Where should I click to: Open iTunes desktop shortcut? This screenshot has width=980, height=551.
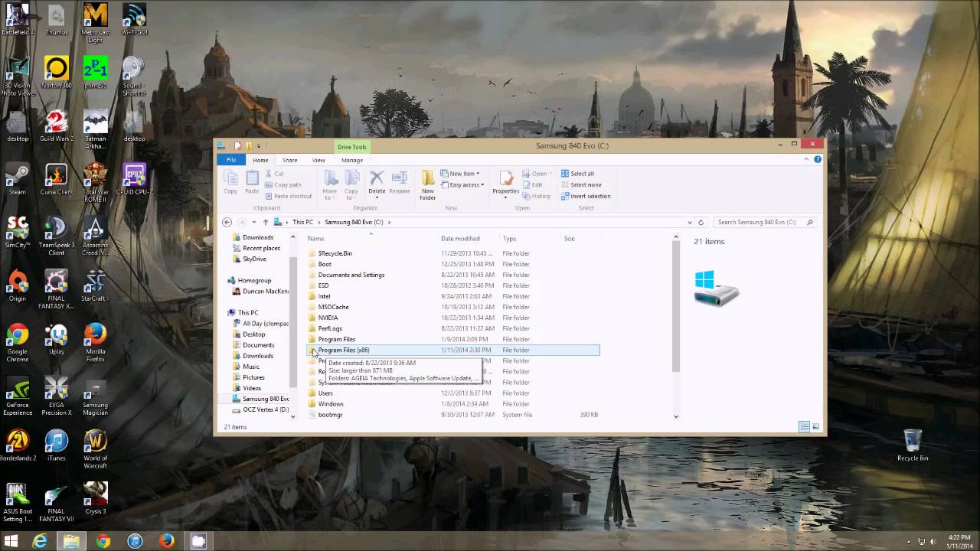(x=56, y=445)
